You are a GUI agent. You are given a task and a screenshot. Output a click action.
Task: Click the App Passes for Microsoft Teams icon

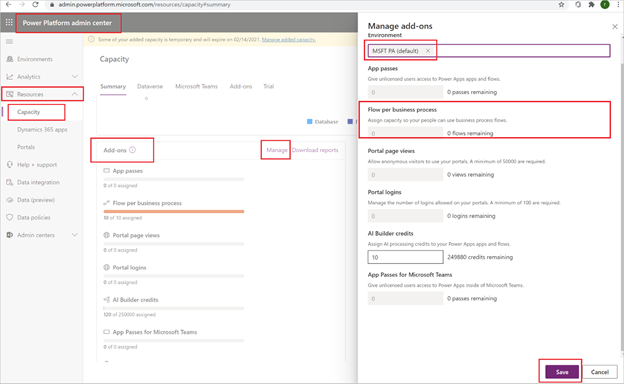click(106, 332)
